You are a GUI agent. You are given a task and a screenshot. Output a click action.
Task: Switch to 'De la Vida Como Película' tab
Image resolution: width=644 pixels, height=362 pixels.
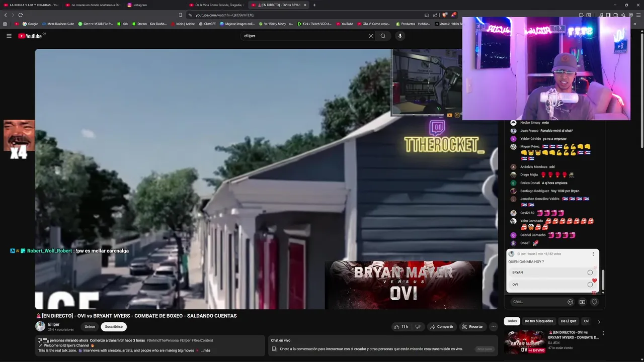click(x=217, y=5)
